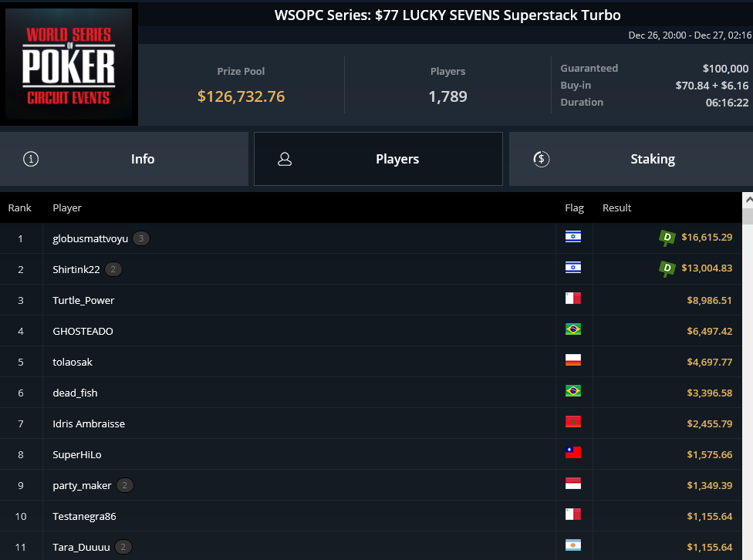This screenshot has height=560, width=753.
Task: Open player globusmattvoyu's entry
Action: [90, 238]
